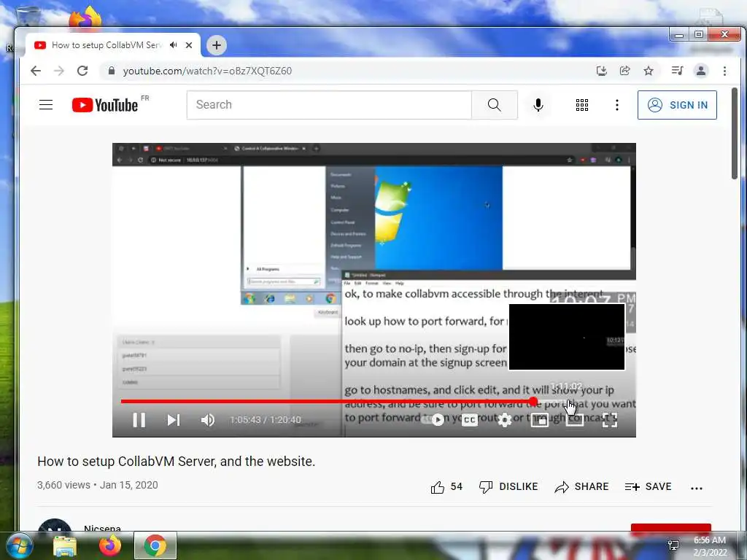
Task: Open the player settings gear
Action: pyautogui.click(x=505, y=420)
